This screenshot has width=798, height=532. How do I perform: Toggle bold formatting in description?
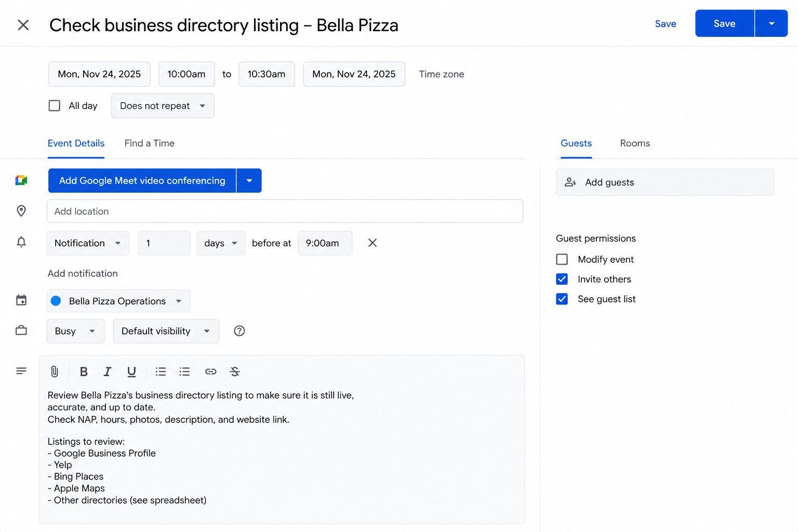[84, 371]
